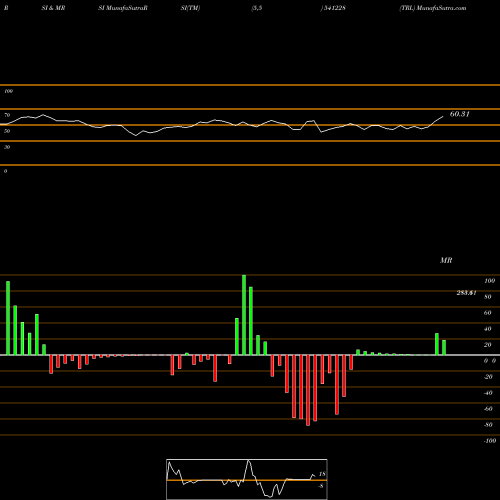Click the -100 label on MR axis
Image resolution: width=500 pixels, height=500 pixels.
(490, 441)
